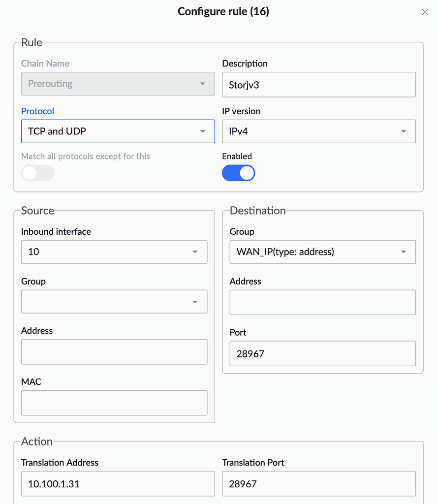
Task: Toggle Match all protocols except for this
Action: (37, 173)
